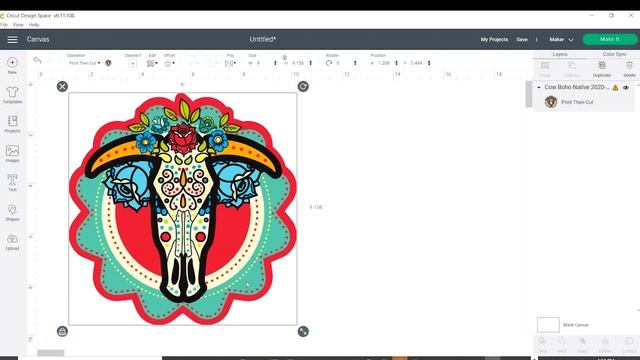Toggle size aspect ratio lock icon
The image size is (640, 360).
click(284, 58)
